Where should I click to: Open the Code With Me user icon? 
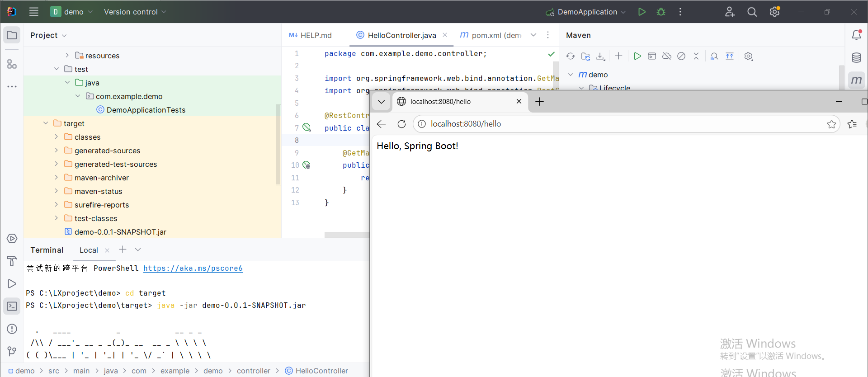(730, 12)
